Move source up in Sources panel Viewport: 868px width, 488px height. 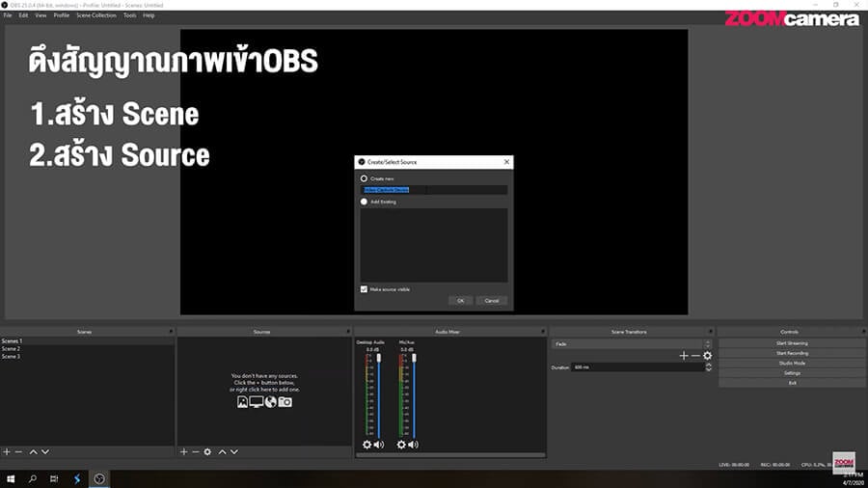[222, 452]
